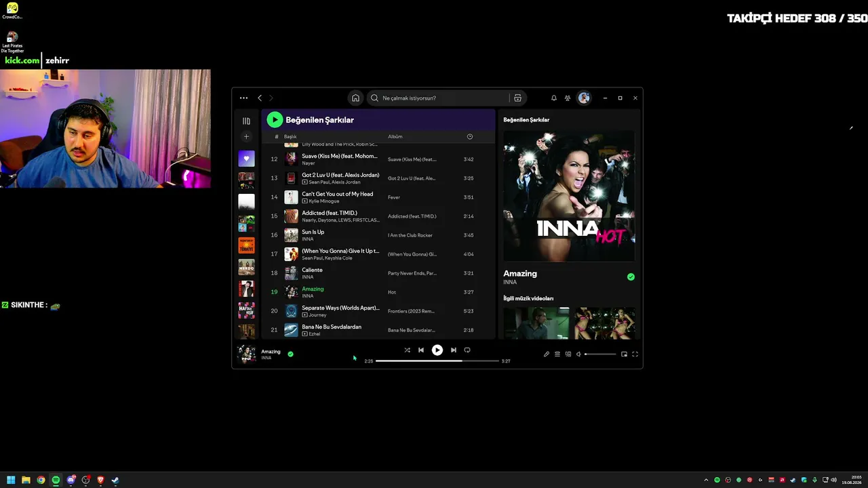Enter full screen mode
Viewport: 868px width, 488px height.
(x=635, y=354)
